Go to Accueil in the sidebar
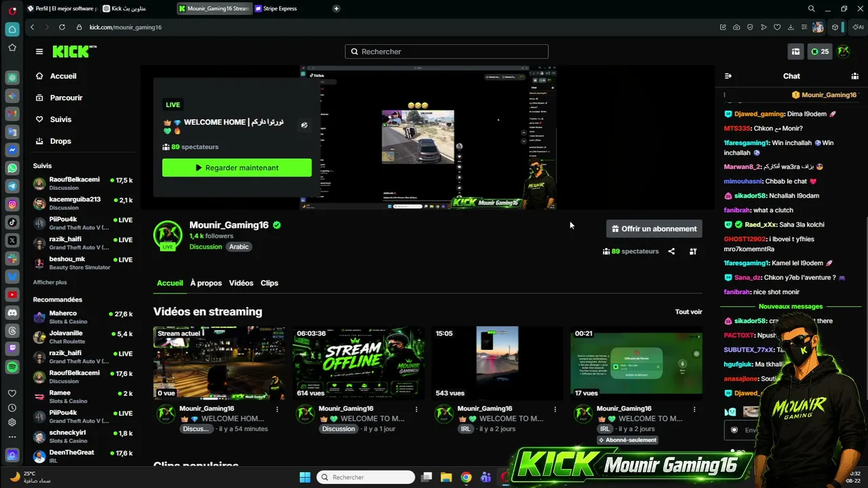This screenshot has height=488, width=868. pos(63,76)
